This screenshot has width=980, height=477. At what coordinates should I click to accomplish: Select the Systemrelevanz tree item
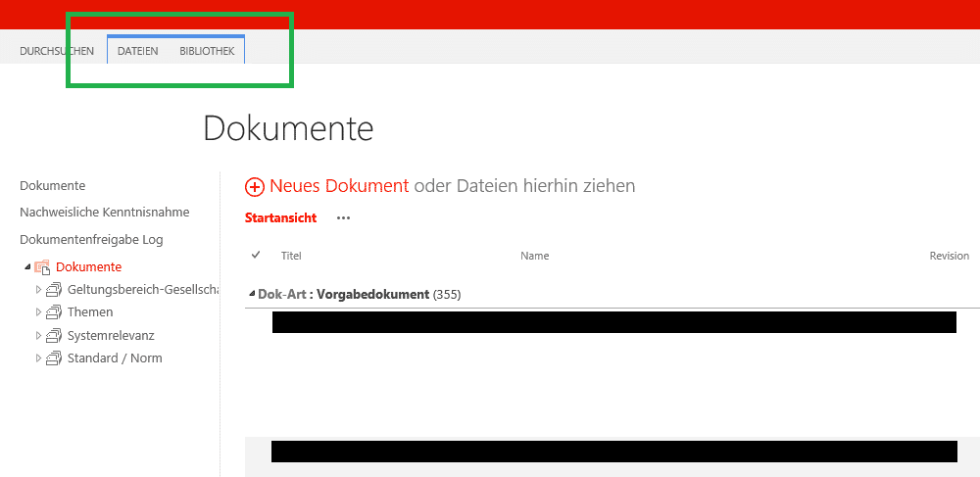(111, 335)
